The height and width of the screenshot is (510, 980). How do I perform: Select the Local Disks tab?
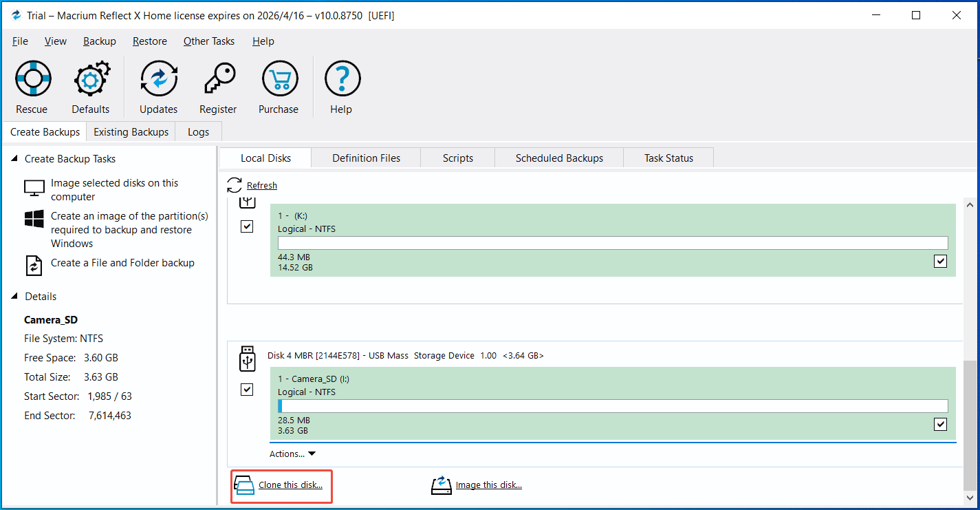tap(266, 158)
